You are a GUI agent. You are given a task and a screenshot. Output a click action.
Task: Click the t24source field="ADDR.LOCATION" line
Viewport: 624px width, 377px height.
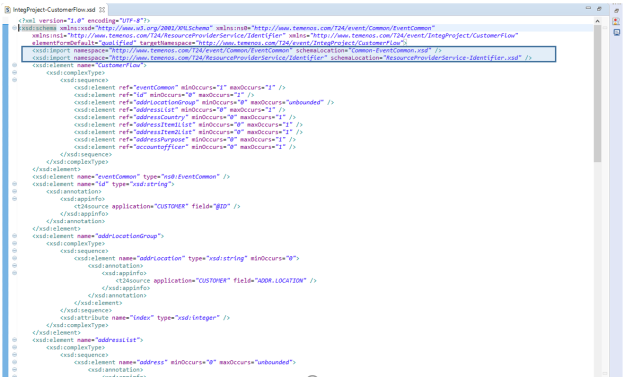pos(216,280)
